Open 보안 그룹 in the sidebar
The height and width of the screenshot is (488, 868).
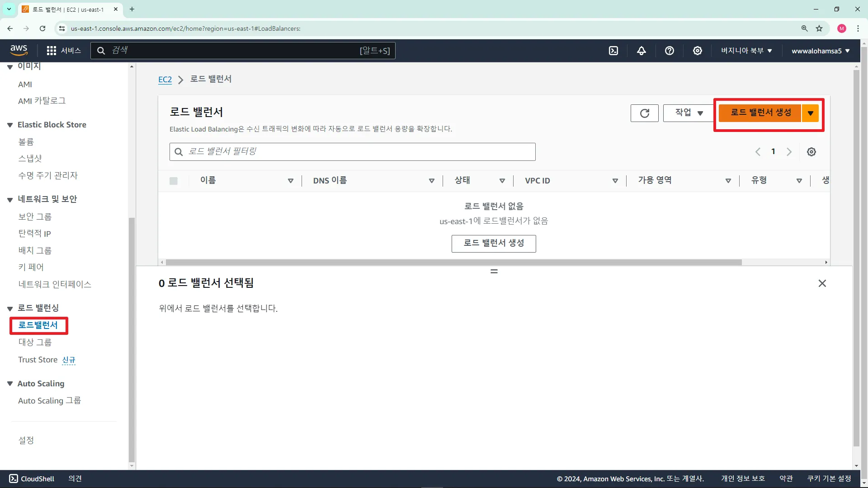click(35, 216)
